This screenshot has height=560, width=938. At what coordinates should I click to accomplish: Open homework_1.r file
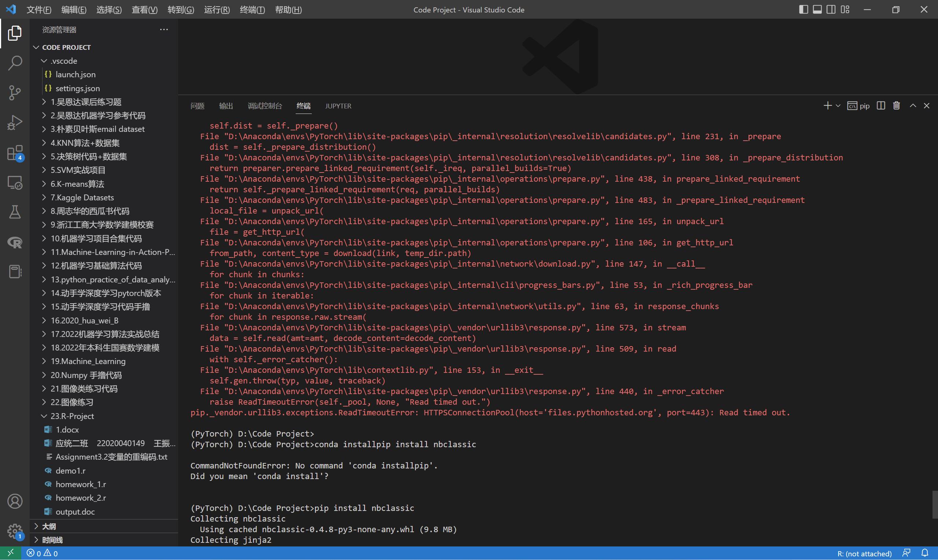(x=104, y=485)
